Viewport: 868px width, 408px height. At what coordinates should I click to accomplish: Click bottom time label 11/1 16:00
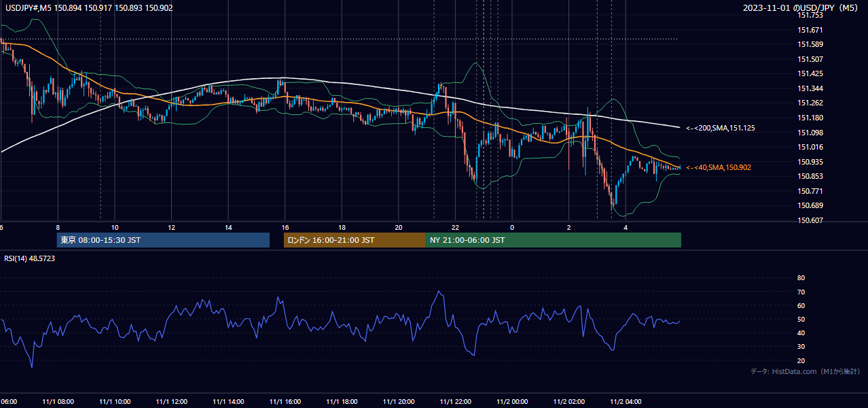pyautogui.click(x=285, y=402)
